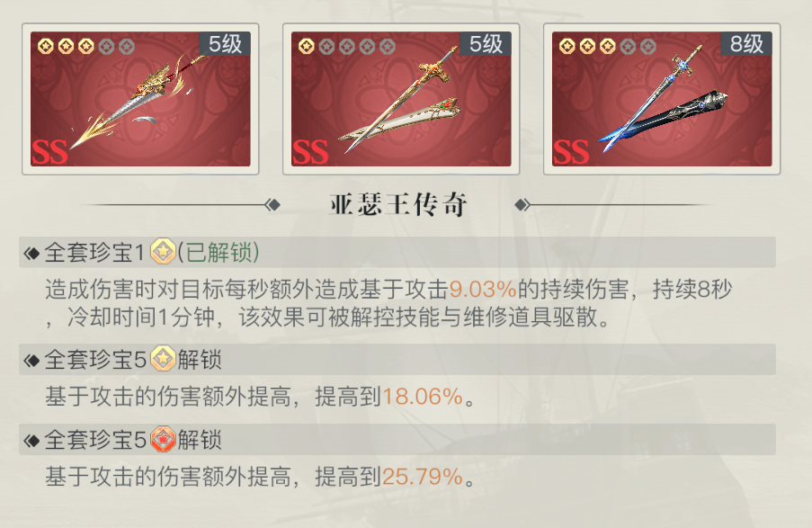812x528 pixels.
Task: Click the single gold star on middle card
Action: point(307,47)
